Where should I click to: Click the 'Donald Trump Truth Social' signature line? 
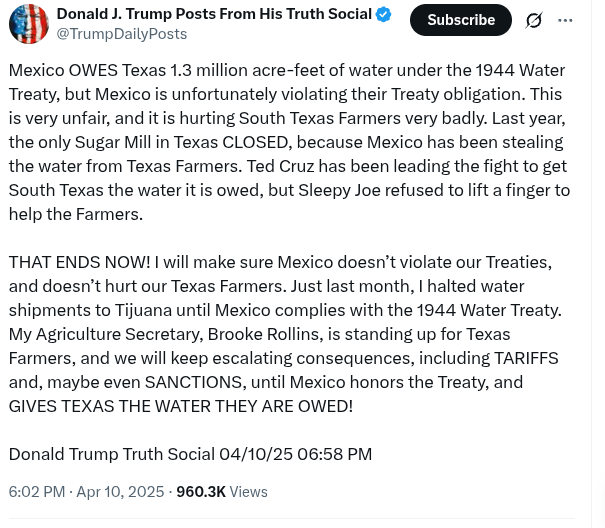(112, 454)
